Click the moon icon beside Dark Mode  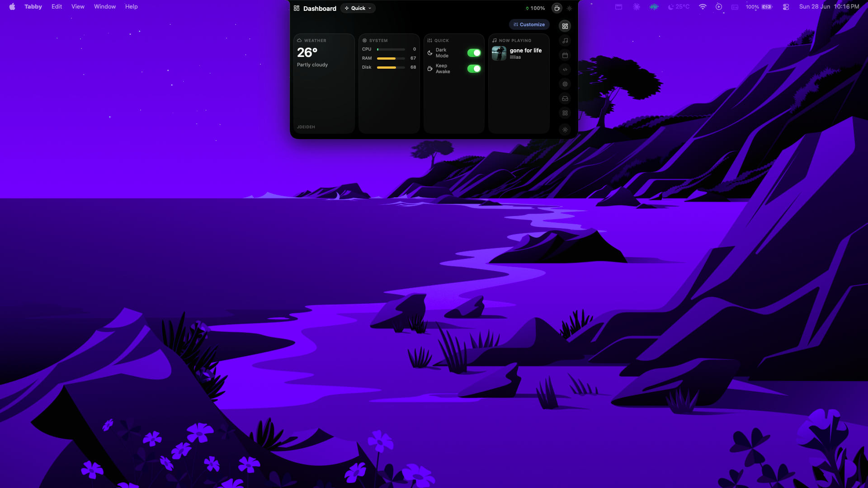pos(430,53)
